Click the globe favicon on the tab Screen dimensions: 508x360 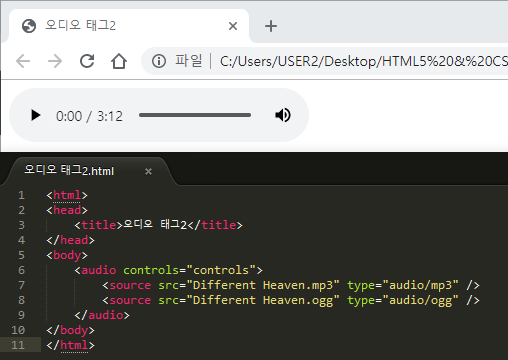pos(29,26)
